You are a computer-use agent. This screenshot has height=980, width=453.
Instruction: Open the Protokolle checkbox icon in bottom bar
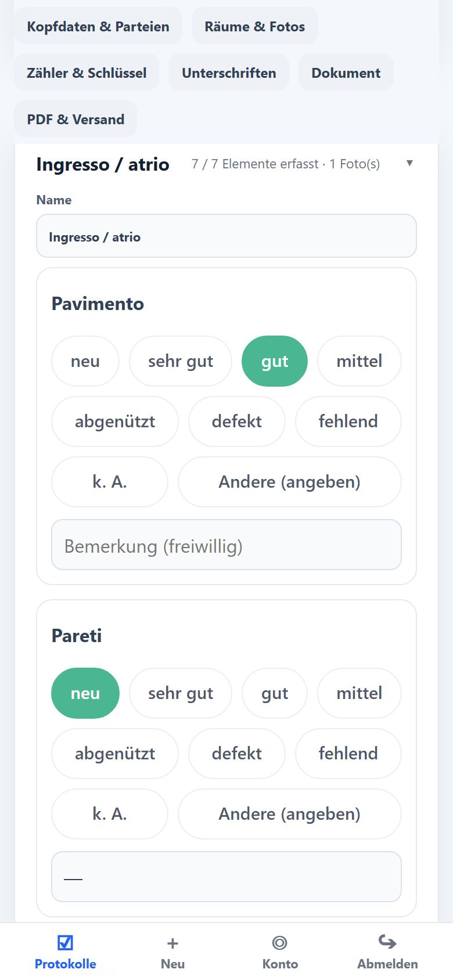(65, 942)
